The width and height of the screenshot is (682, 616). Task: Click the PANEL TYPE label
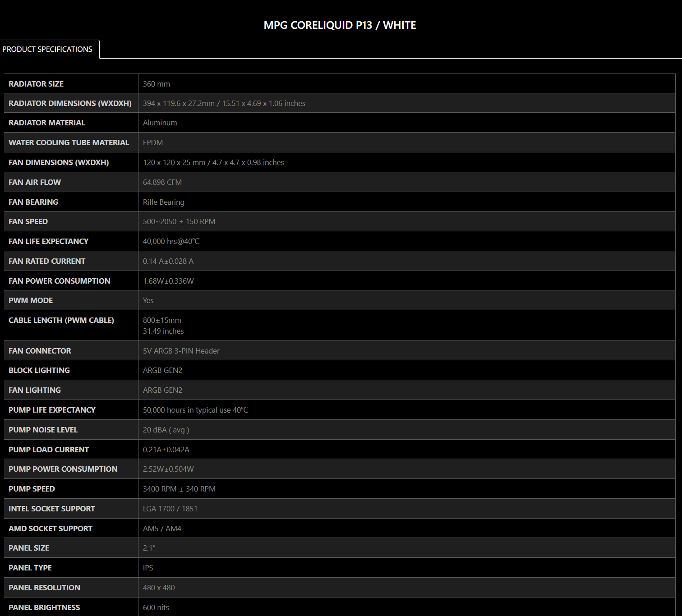[30, 568]
